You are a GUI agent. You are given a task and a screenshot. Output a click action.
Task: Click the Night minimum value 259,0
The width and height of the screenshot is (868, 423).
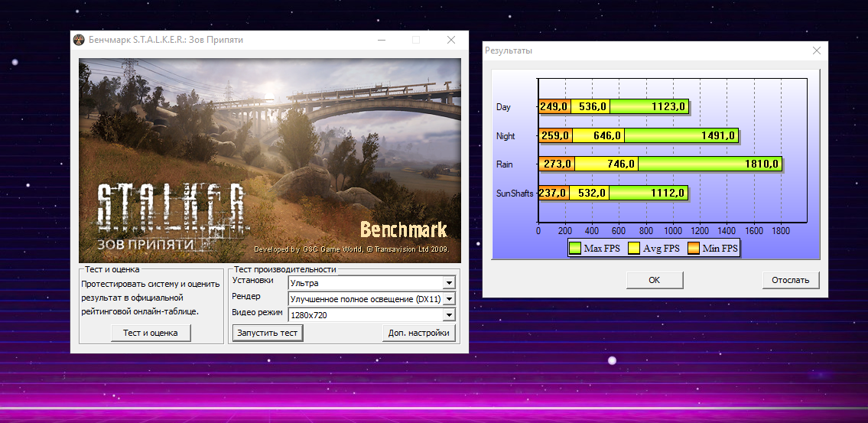tap(555, 135)
